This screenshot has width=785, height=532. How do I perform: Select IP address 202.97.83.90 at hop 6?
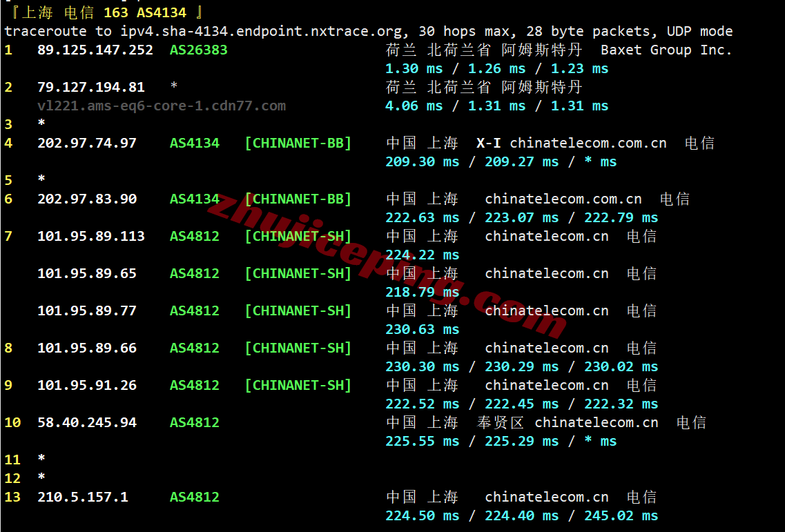click(x=87, y=199)
